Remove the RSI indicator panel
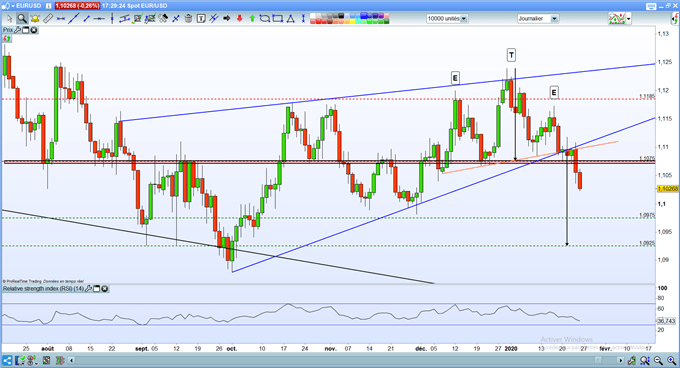 point(105,289)
